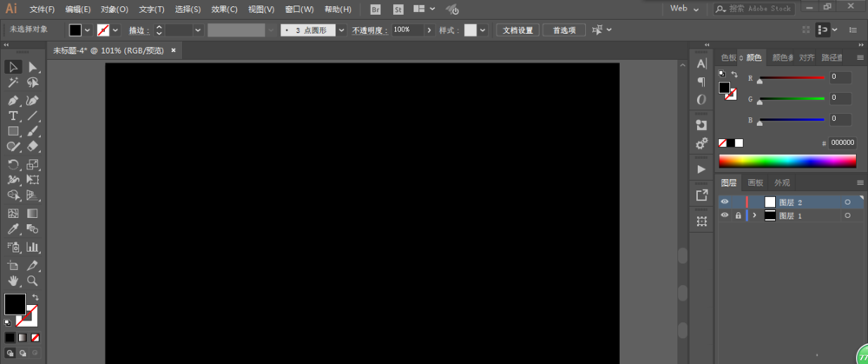Switch to the 外观 tab

pos(782,182)
